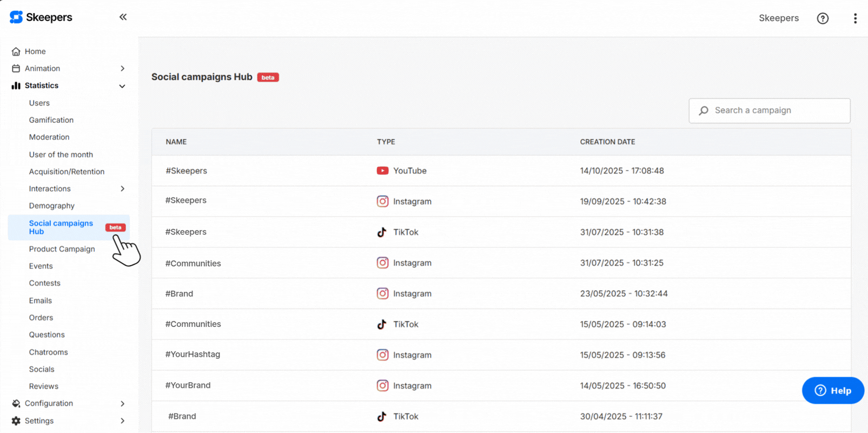868x433 pixels.
Task: Go to Product Campaign page
Action: click(x=62, y=249)
